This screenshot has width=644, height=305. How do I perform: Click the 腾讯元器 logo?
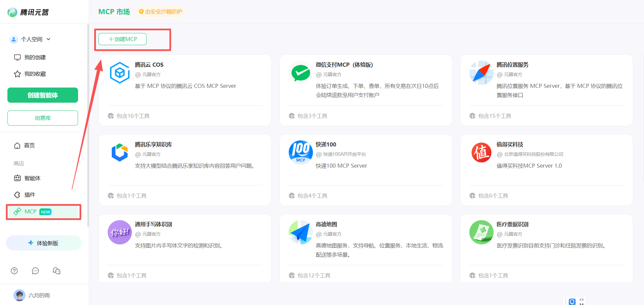pyautogui.click(x=28, y=12)
